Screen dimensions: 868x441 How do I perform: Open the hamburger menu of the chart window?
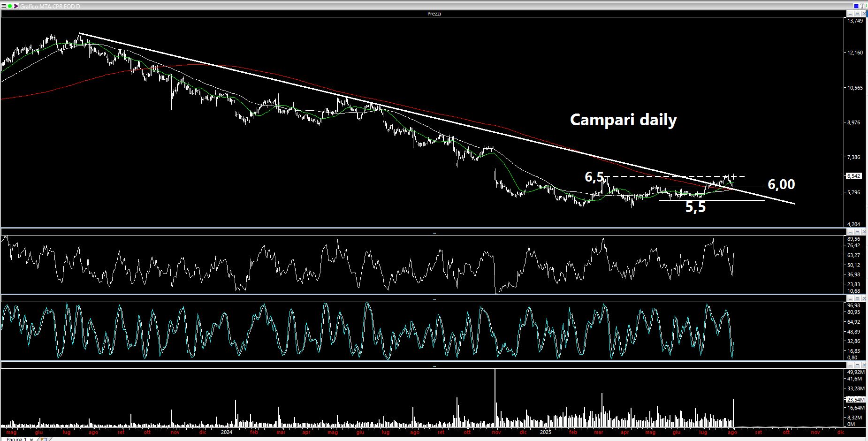coord(4,6)
